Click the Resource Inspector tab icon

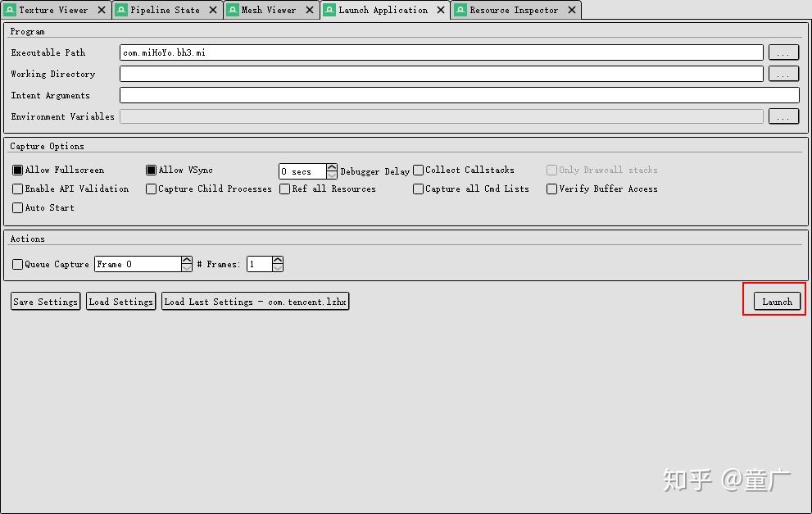point(460,10)
